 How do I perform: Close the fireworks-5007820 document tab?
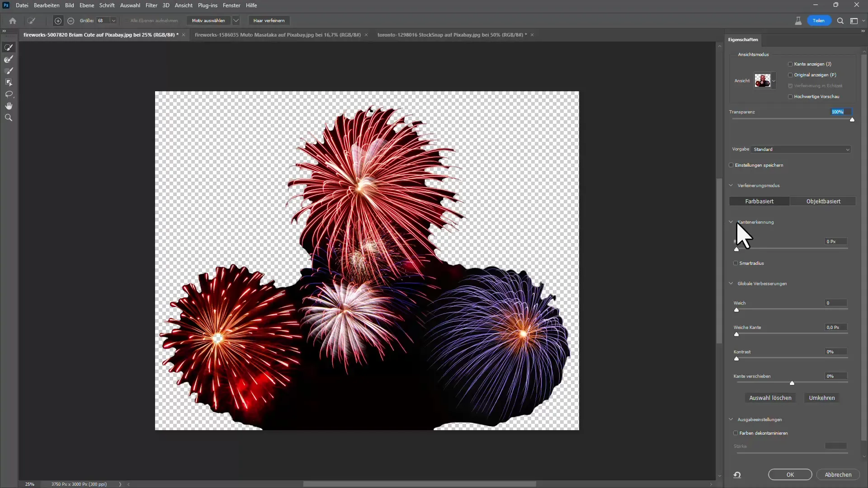(x=184, y=35)
